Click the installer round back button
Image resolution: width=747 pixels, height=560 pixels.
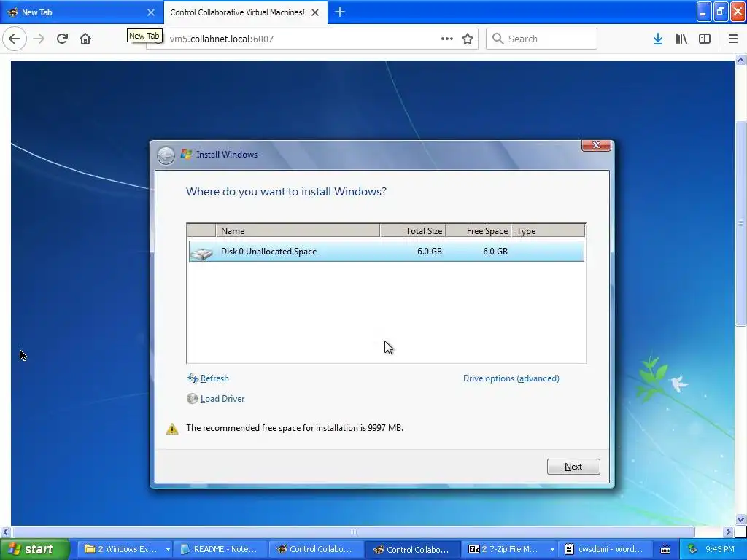[x=166, y=155]
